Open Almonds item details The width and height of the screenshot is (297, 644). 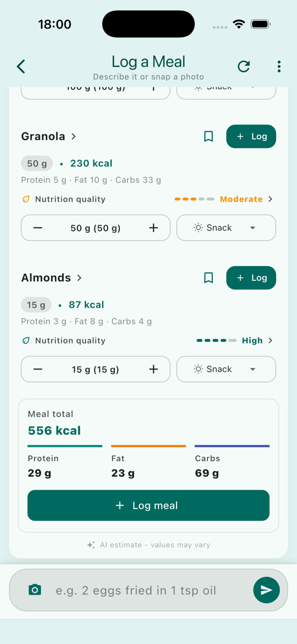pos(52,278)
